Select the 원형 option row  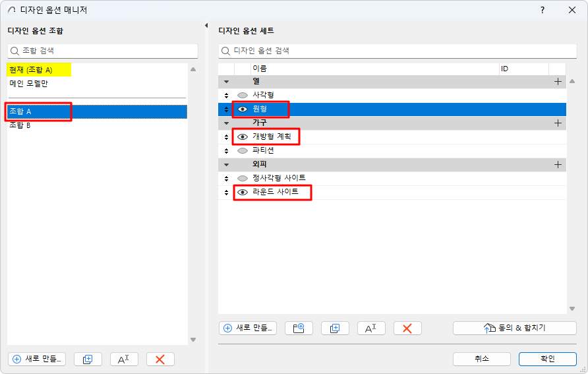tap(392, 109)
